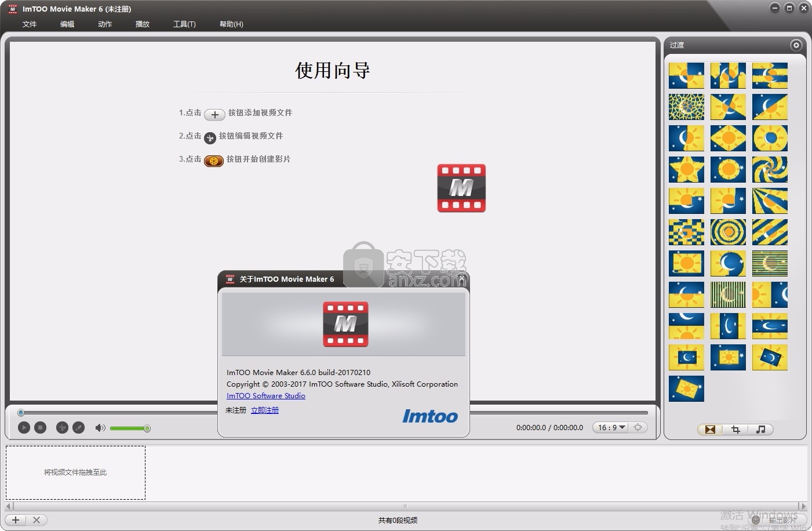Select the diagonal wipe transition
The width and height of the screenshot is (812, 531).
click(770, 107)
